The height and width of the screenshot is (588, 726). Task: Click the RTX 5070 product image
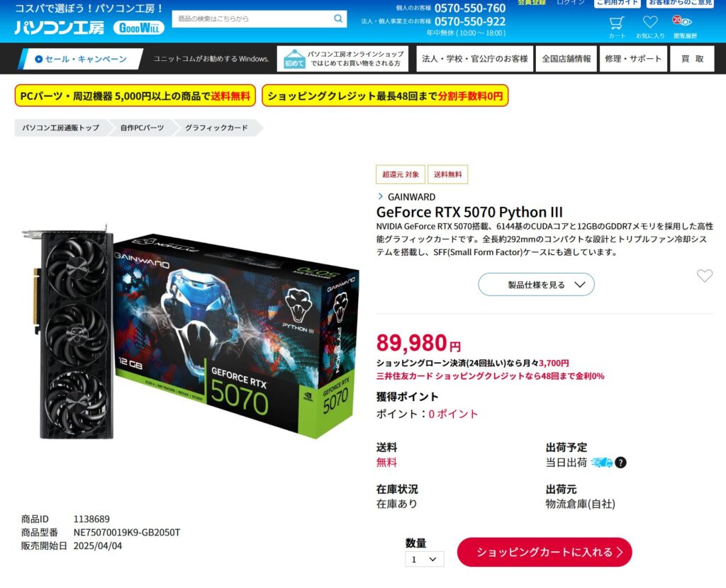190,332
